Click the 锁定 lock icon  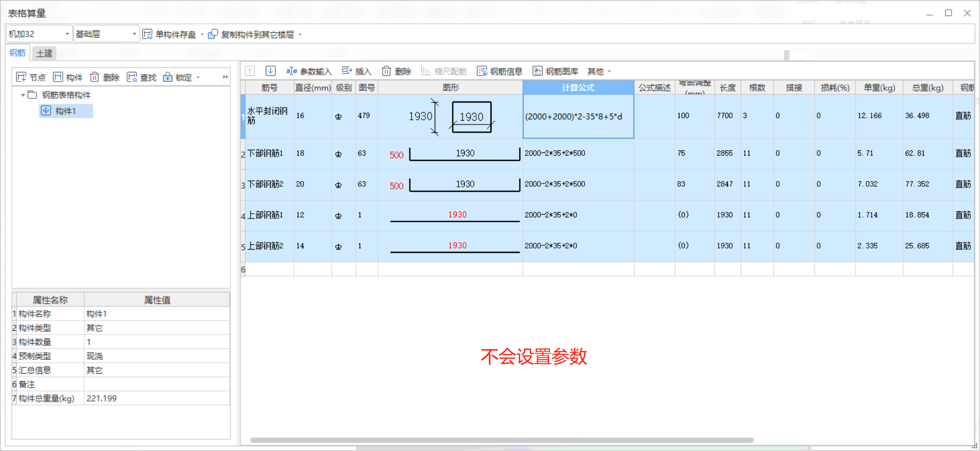click(167, 77)
